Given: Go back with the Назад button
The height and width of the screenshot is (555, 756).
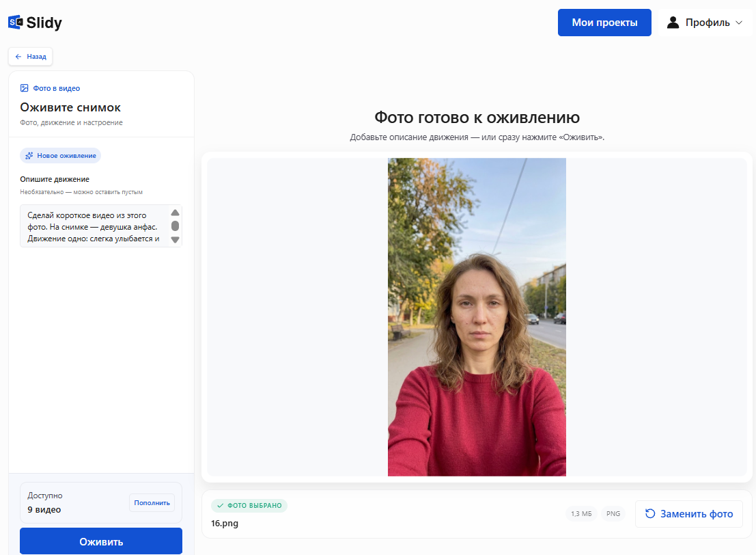Looking at the screenshot, I should (x=30, y=57).
